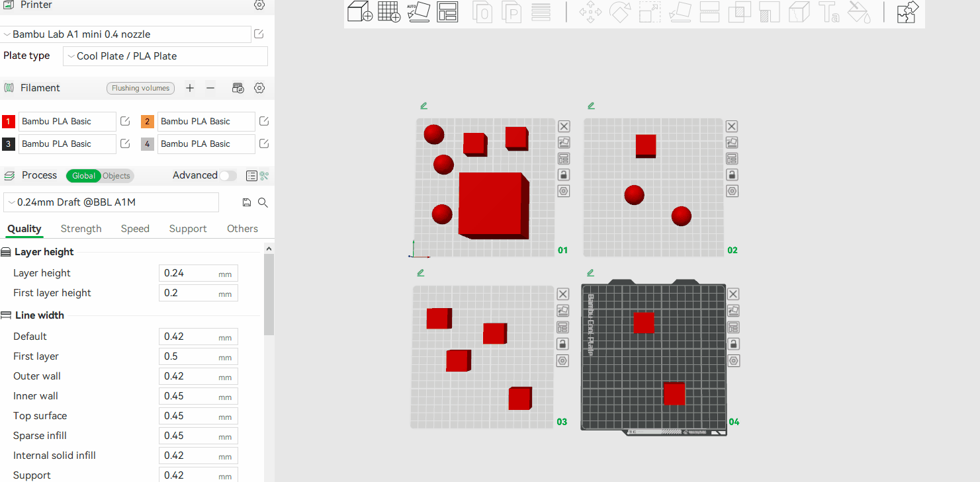
Task: Switch process scope to Global
Action: point(83,176)
